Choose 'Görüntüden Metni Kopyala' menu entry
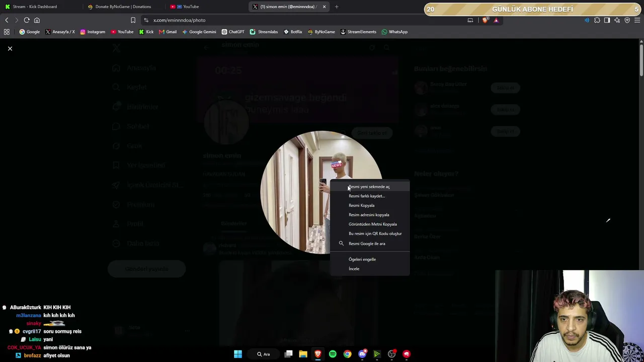The width and height of the screenshot is (644, 362). point(370,224)
